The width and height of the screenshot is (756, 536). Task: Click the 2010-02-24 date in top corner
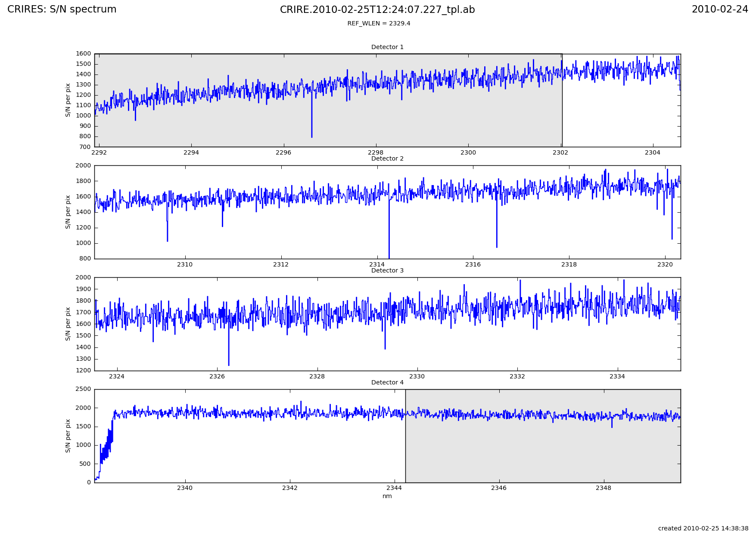pyautogui.click(x=720, y=9)
